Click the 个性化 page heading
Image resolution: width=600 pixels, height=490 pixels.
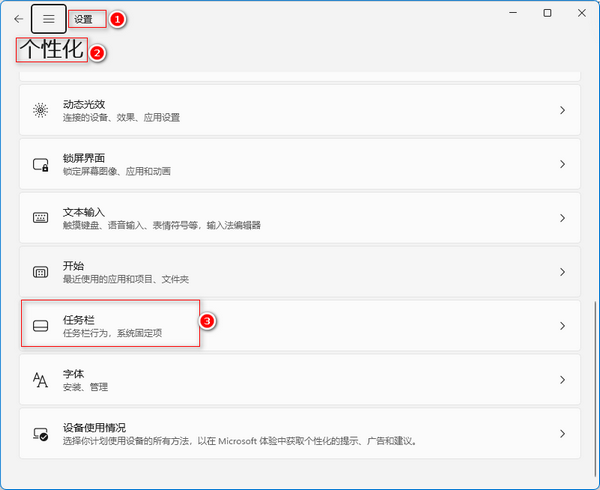click(x=52, y=51)
